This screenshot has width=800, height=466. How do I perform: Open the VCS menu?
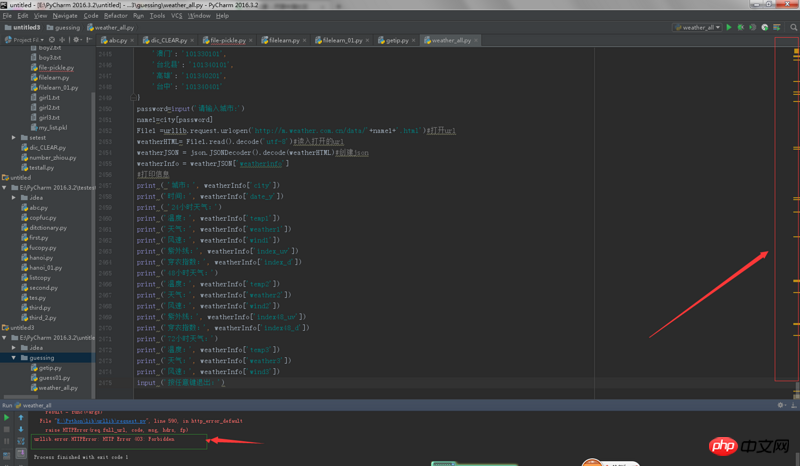tap(176, 16)
